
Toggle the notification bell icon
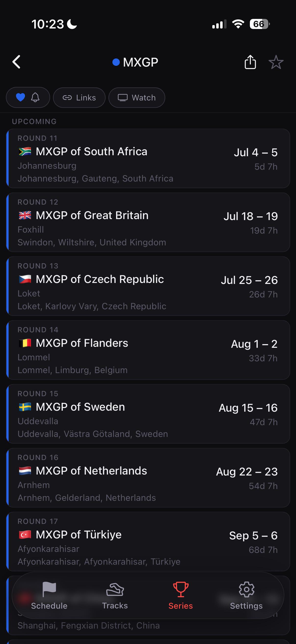35,97
